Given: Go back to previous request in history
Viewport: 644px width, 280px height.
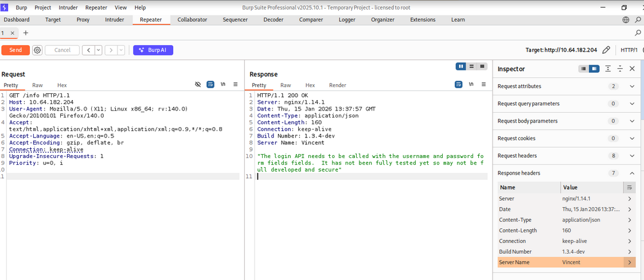Looking at the screenshot, I should click(88, 50).
